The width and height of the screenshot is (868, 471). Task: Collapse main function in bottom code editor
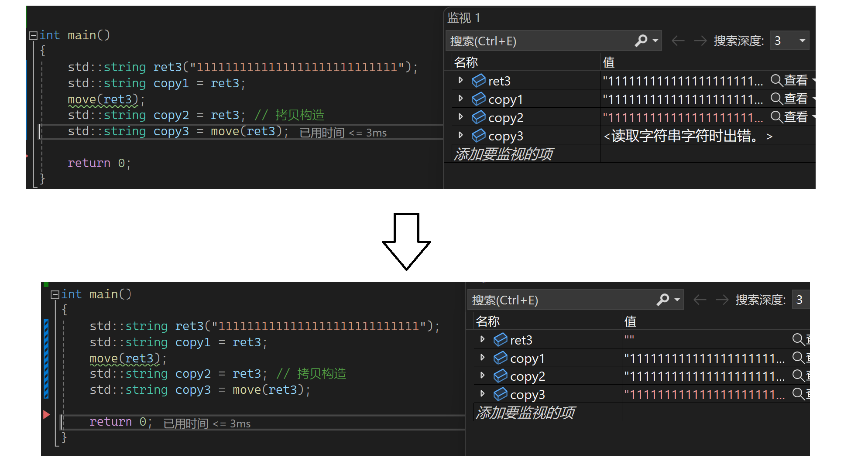tap(55, 295)
